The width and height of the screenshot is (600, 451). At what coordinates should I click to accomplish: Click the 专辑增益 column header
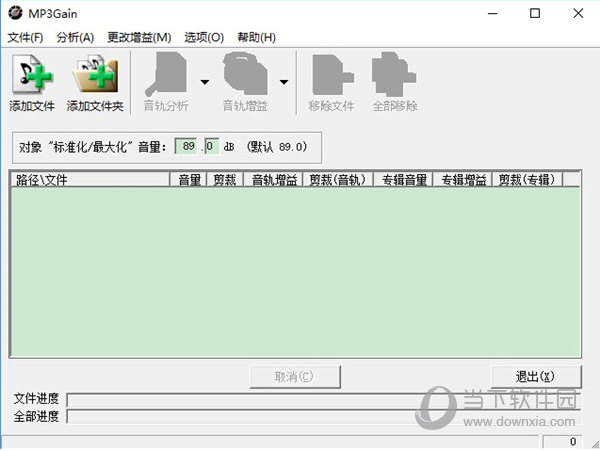pyautogui.click(x=462, y=179)
